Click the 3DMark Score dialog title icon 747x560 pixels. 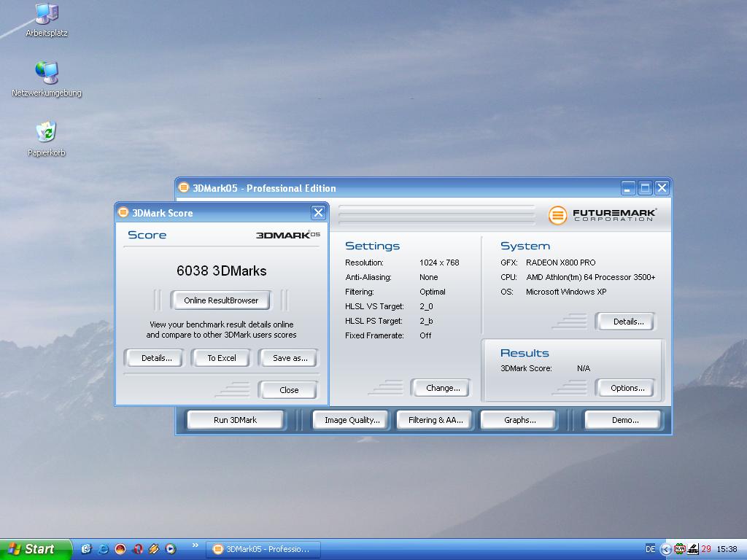pyautogui.click(x=123, y=212)
